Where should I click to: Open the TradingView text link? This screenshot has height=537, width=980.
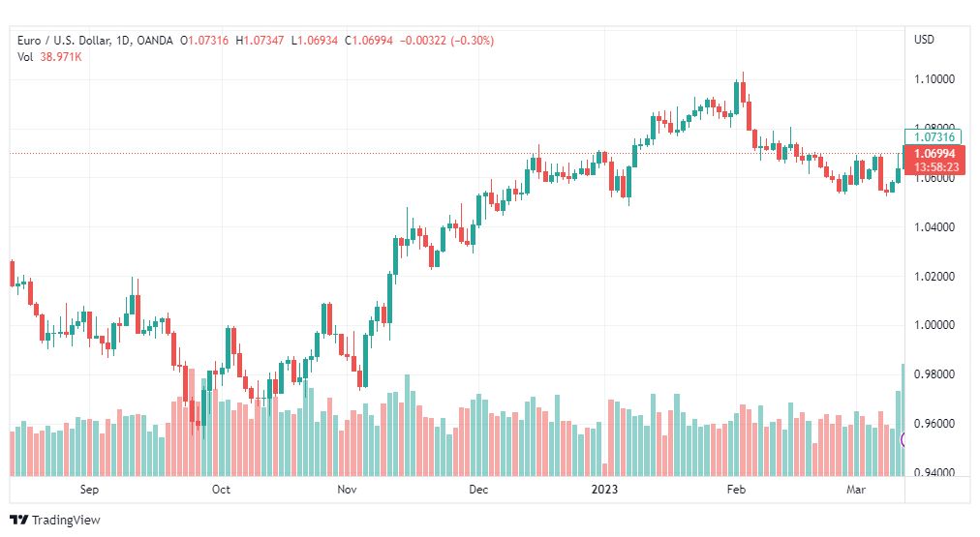(x=66, y=520)
